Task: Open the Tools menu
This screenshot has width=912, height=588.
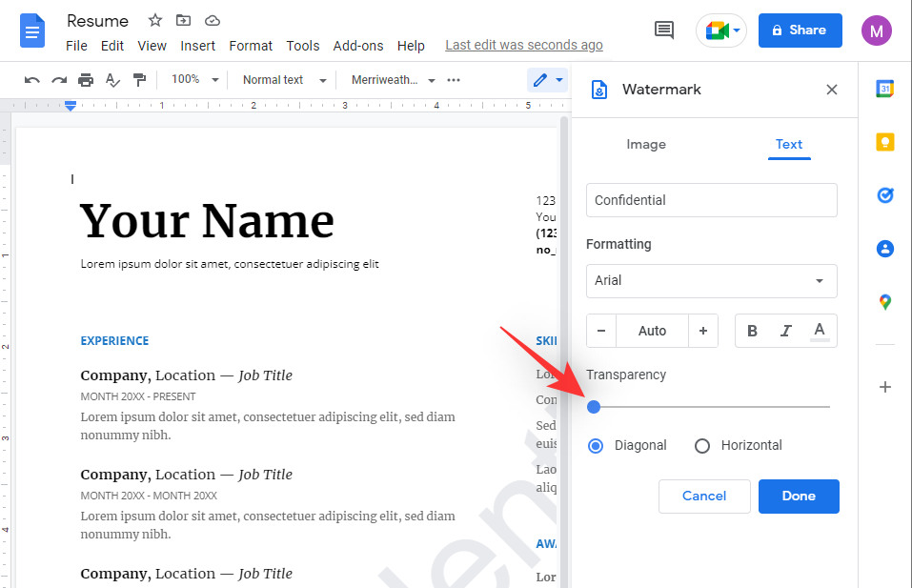Action: (x=302, y=46)
